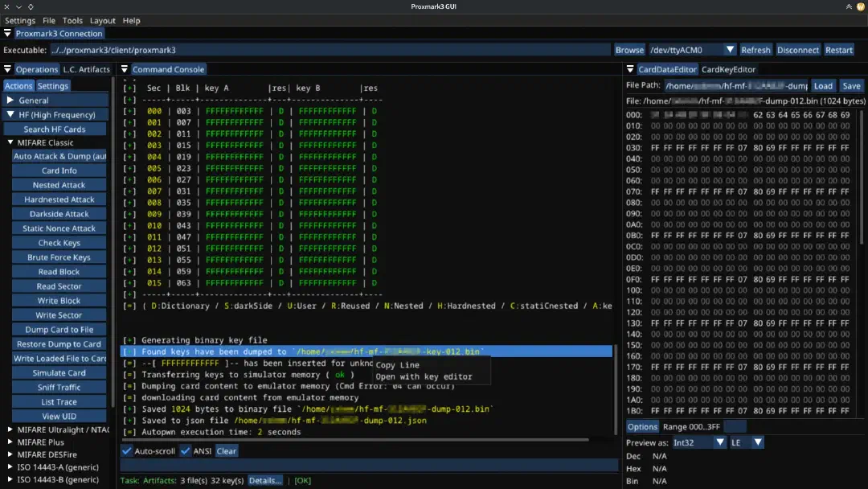Toggle the ANSI checkbox
Viewport: 868px width, 489px height.
[x=185, y=450]
